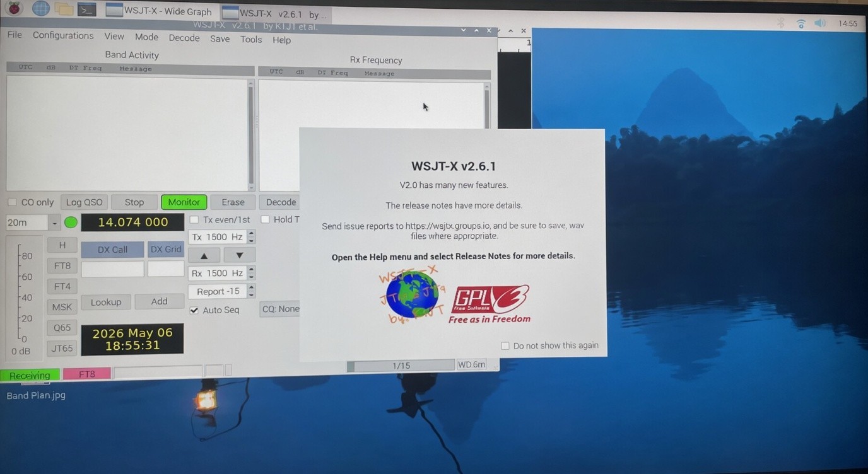Step the Report -15 value up

click(252, 288)
